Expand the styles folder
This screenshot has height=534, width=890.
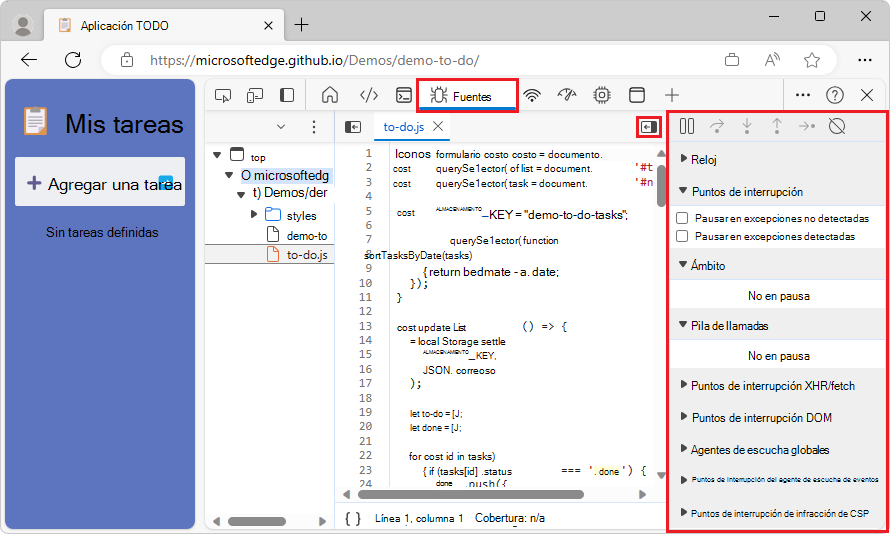(x=254, y=214)
